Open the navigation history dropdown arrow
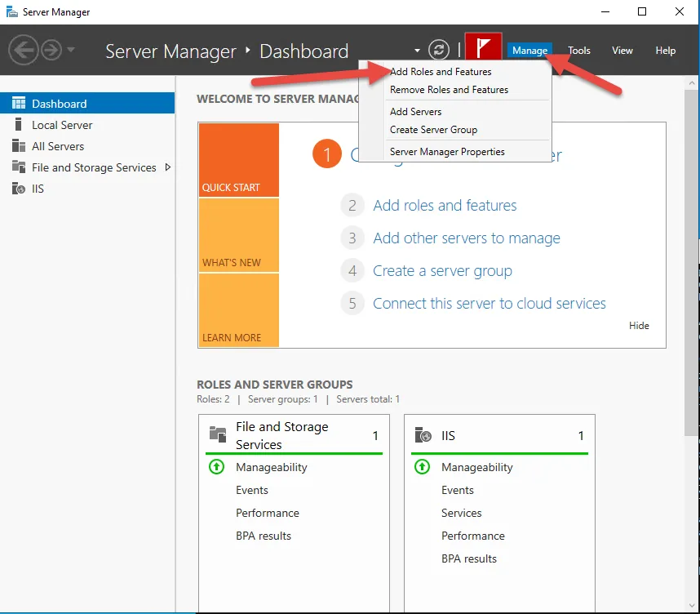The image size is (700, 614). [71, 51]
